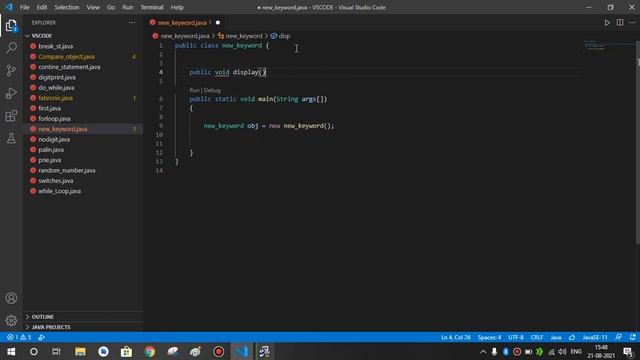Open the Source Control view

tap(11, 71)
